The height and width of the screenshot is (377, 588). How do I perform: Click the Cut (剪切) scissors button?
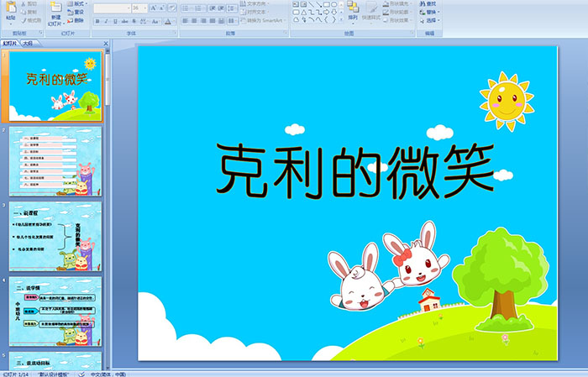(29, 3)
